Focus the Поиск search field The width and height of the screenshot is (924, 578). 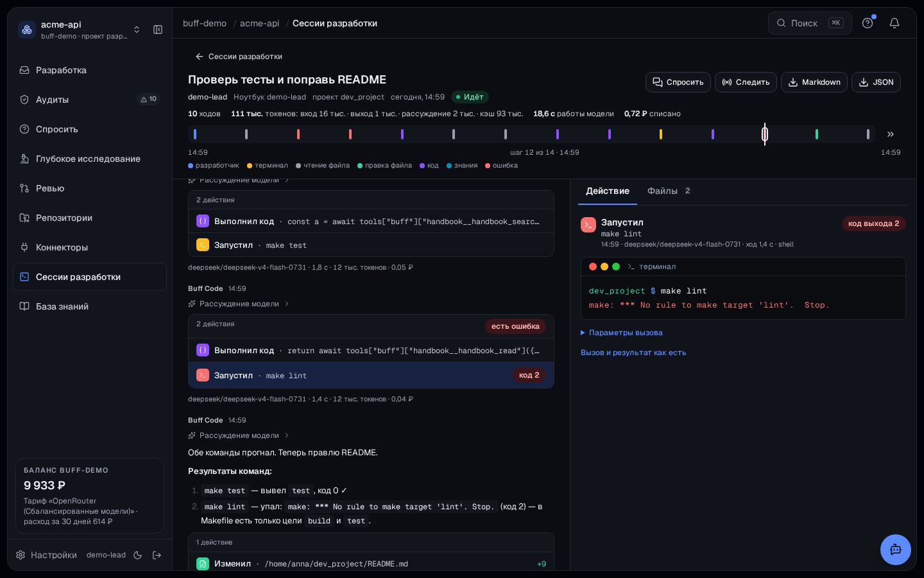point(810,23)
